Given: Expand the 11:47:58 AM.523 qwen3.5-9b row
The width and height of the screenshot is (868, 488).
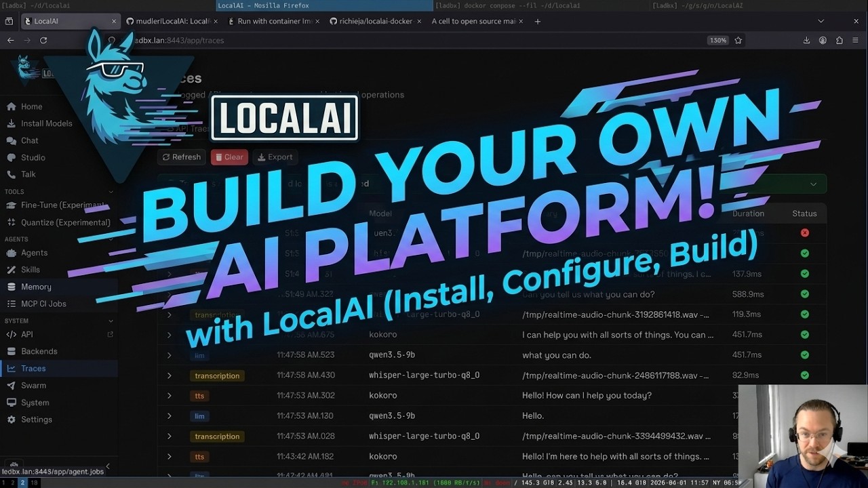Looking at the screenshot, I should click(170, 355).
